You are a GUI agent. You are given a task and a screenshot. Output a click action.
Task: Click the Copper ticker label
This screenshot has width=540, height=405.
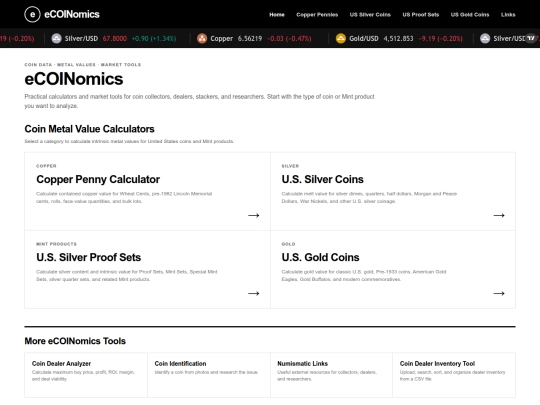[x=221, y=39]
